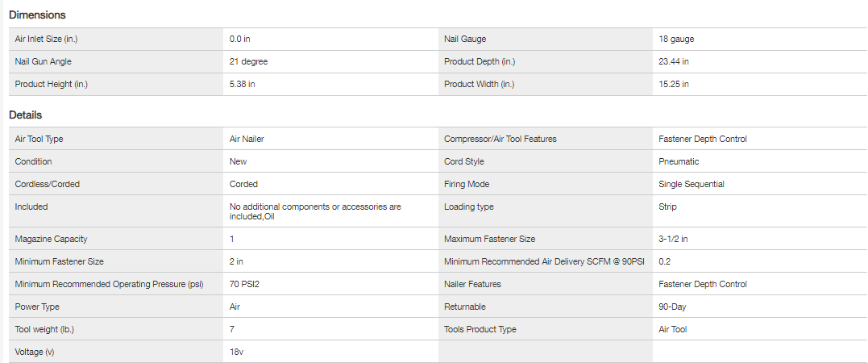Image resolution: width=868 pixels, height=363 pixels.
Task: Click the Tool weight label
Action: pos(44,329)
